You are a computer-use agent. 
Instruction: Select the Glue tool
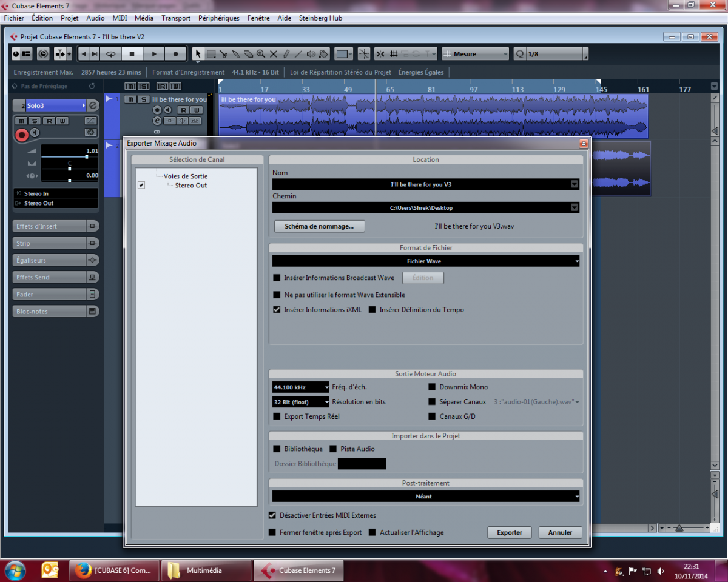coord(236,54)
